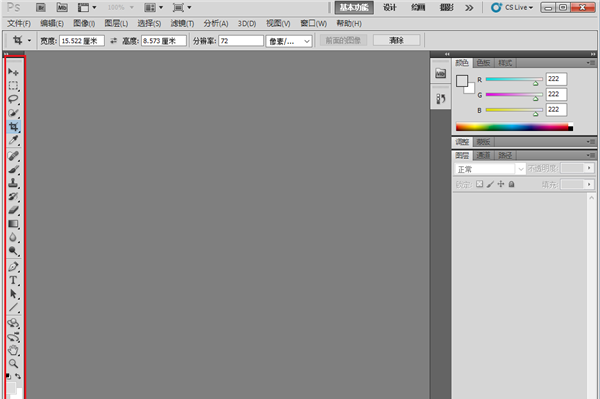Pick a color from the spectrum ramp
Viewport: 600px width, 399px height.
(x=514, y=127)
